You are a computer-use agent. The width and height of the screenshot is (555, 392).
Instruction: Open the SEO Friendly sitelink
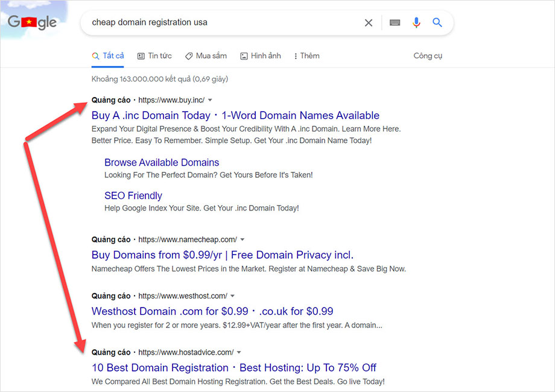tap(133, 195)
